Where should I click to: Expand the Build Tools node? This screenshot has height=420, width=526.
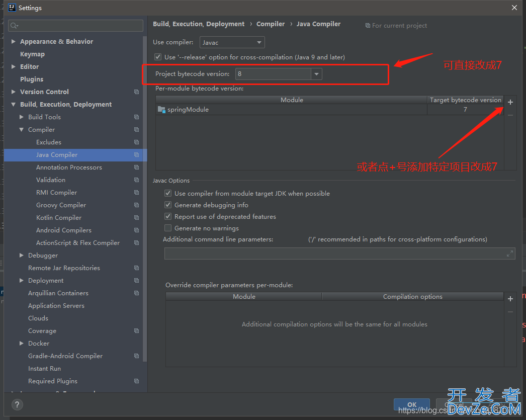22,117
